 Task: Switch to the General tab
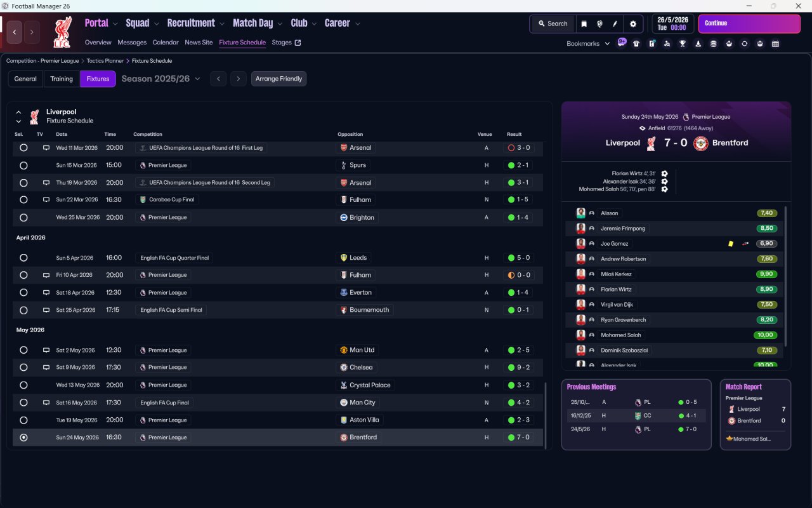[25, 79]
